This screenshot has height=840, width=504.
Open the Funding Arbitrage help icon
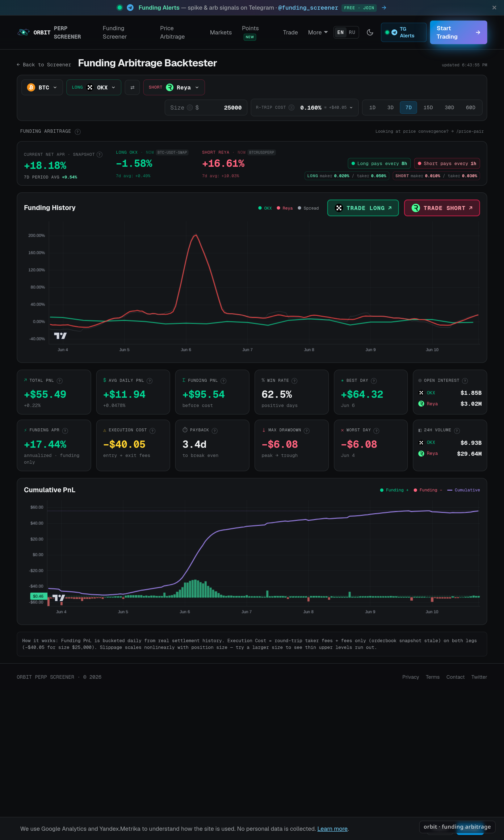coord(77,132)
